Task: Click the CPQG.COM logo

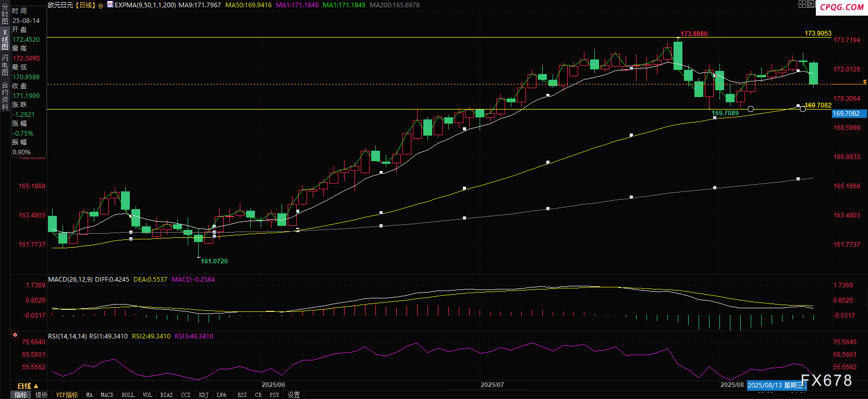Action: (841, 7)
